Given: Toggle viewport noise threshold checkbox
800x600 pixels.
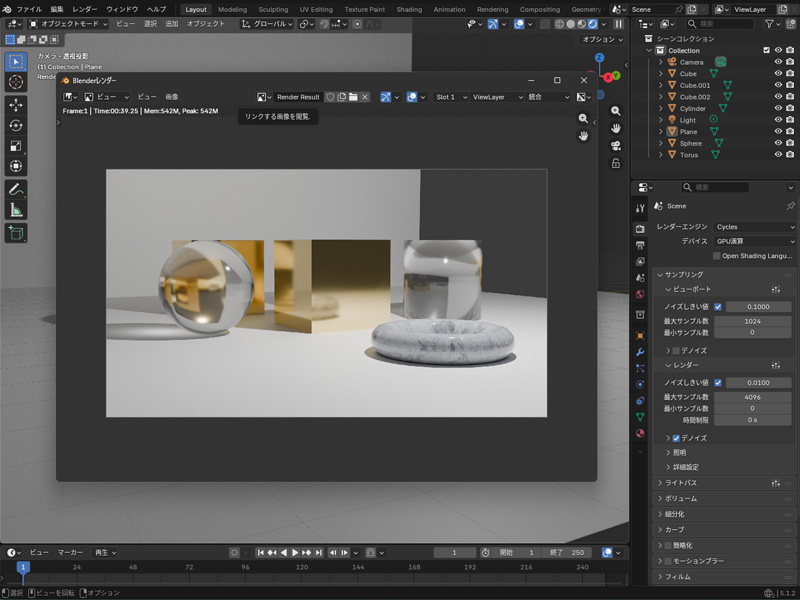Looking at the screenshot, I should [718, 307].
